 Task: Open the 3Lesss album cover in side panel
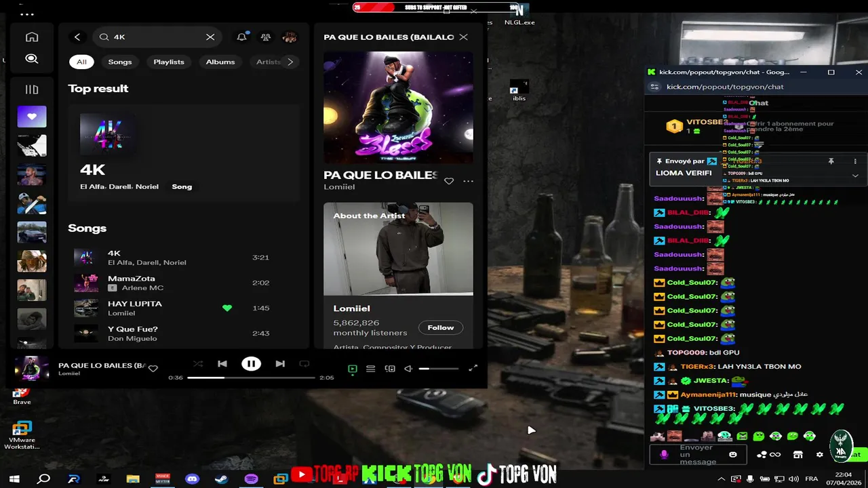click(x=398, y=108)
